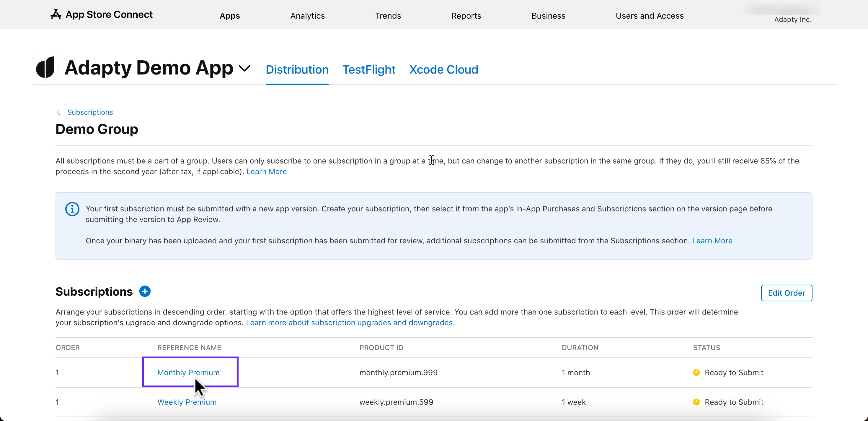
Task: Click Weekly Premium yellow status icon
Action: (x=696, y=402)
